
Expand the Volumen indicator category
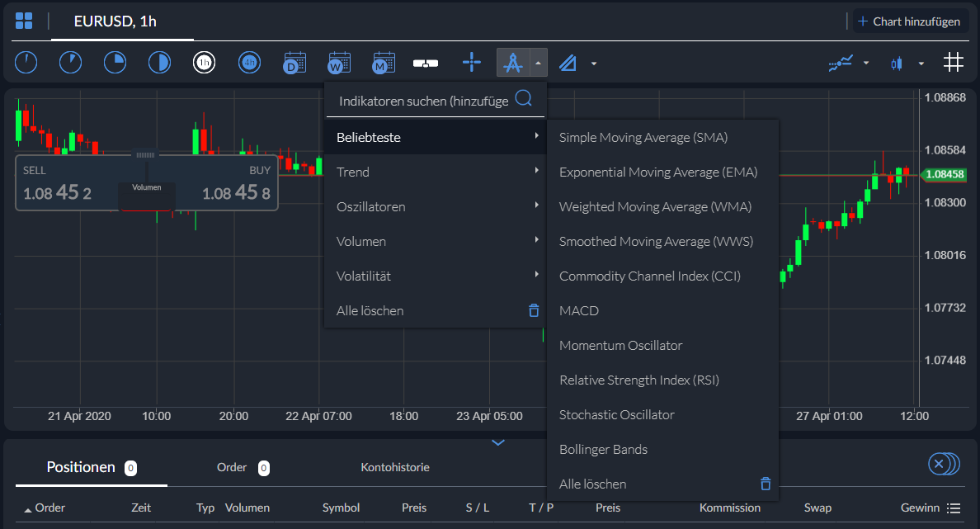(x=436, y=241)
